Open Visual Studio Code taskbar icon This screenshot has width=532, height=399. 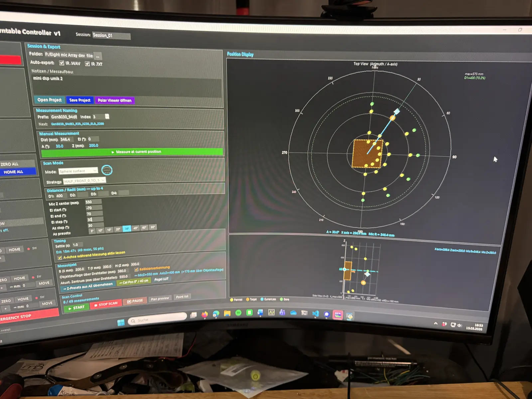click(316, 314)
